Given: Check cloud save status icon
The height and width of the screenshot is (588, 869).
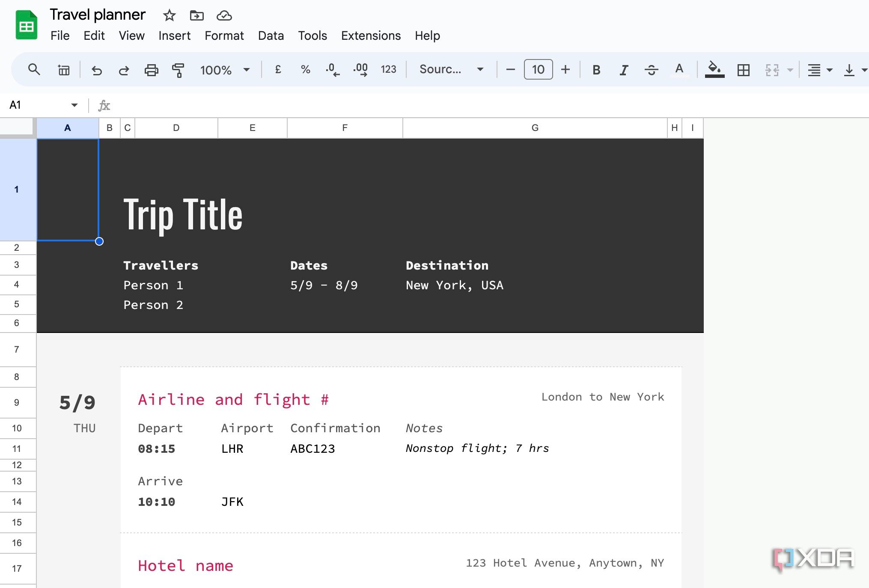Looking at the screenshot, I should pyautogui.click(x=224, y=16).
